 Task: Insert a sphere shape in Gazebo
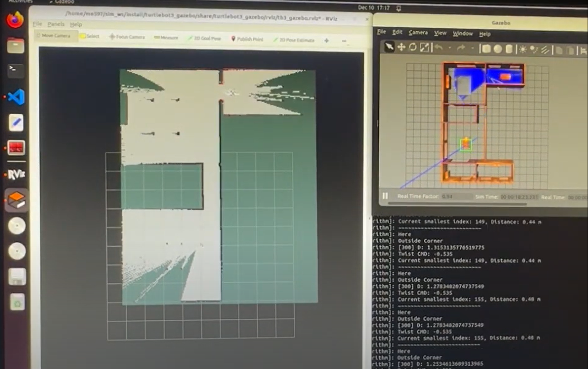coord(498,49)
